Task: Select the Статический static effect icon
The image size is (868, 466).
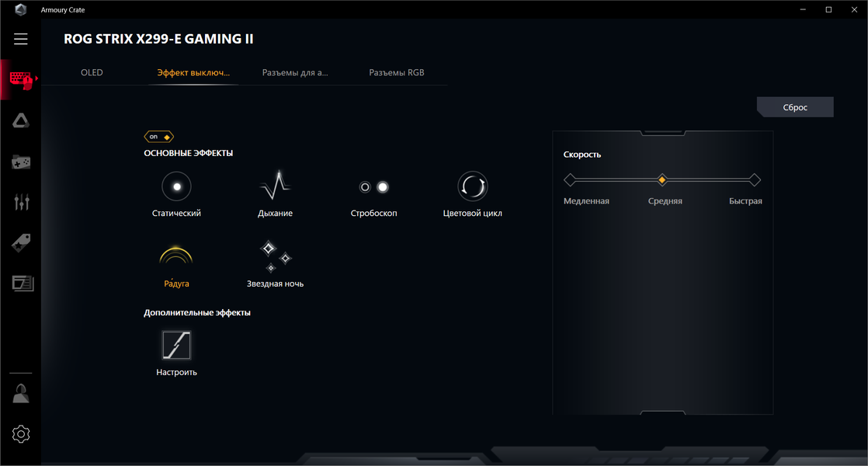Action: (x=176, y=186)
